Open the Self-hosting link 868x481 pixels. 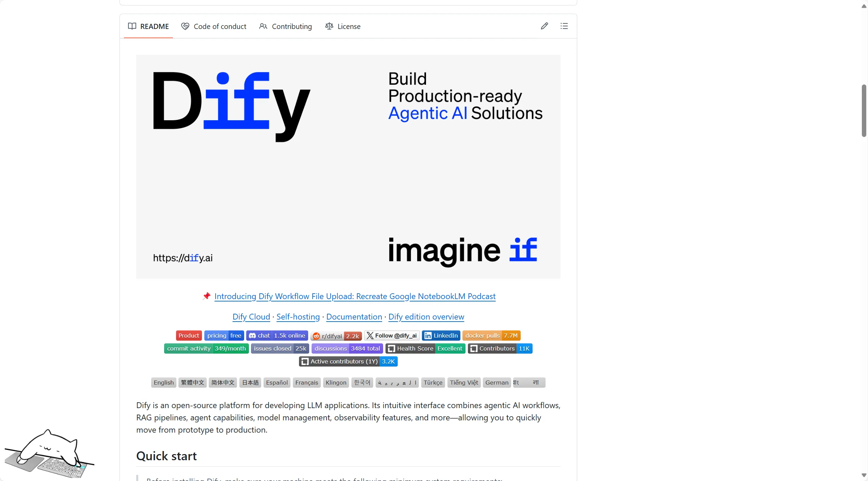pos(298,317)
